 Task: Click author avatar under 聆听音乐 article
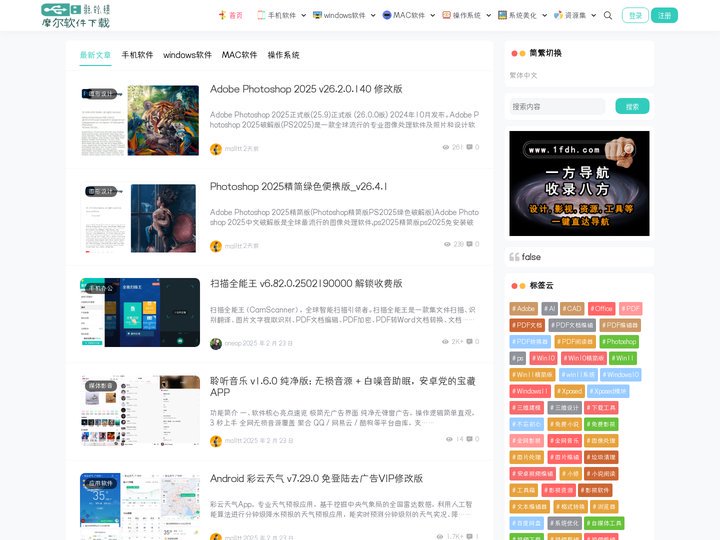(x=216, y=441)
